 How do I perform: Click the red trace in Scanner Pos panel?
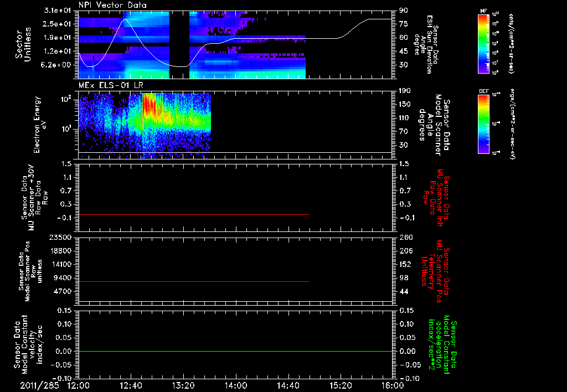tap(194, 281)
